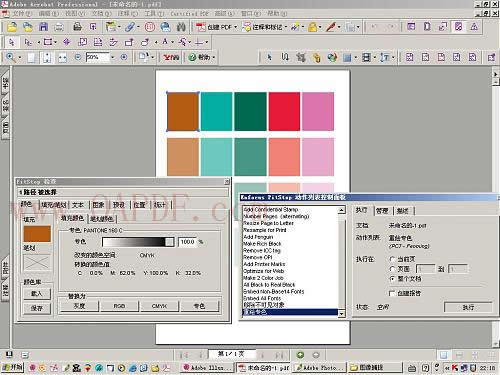Click the Help button with green question mark
The image size is (500, 375).
point(201,57)
